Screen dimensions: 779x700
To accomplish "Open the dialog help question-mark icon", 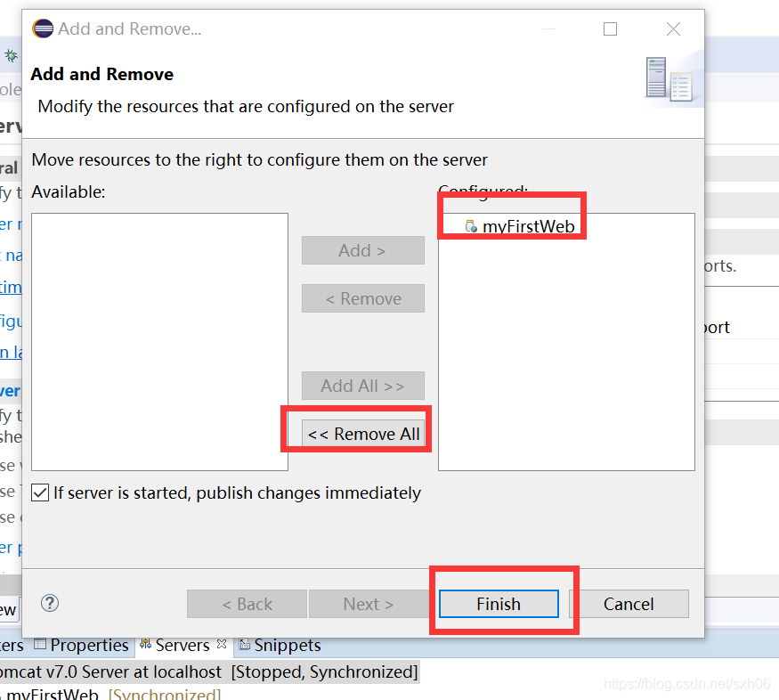I will coord(50,603).
